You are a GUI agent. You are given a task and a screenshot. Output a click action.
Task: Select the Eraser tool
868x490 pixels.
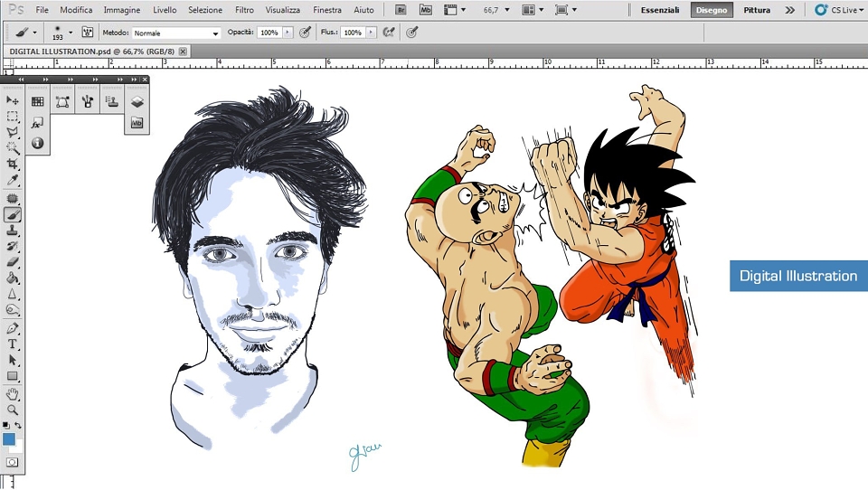[12, 262]
